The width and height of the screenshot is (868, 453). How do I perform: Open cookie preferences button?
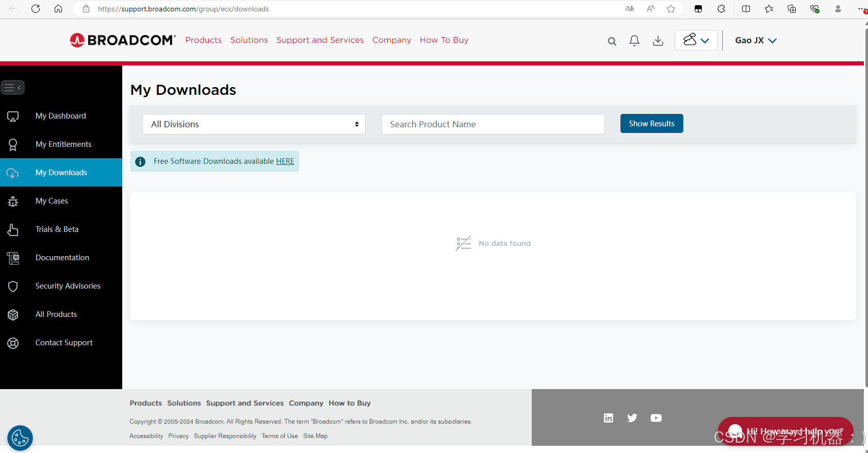[x=20, y=439]
